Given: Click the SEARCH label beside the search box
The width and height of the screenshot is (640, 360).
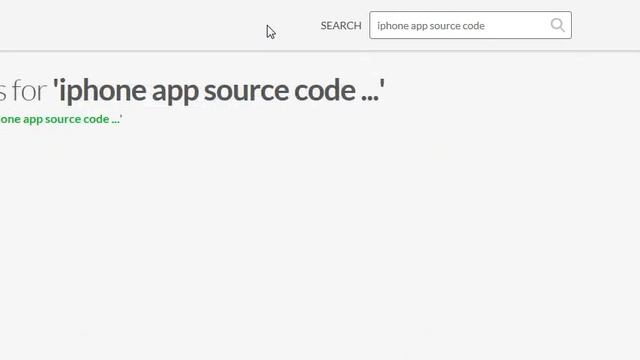Looking at the screenshot, I should click(341, 26).
